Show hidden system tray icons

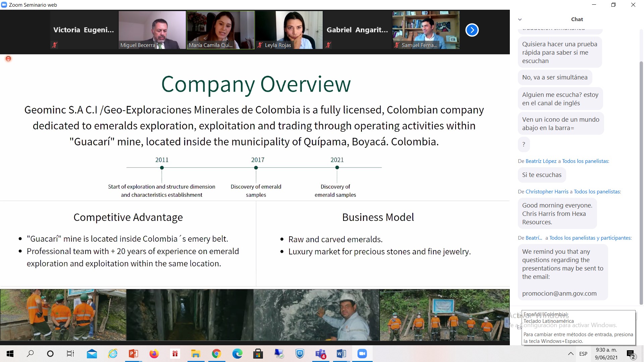[x=571, y=354]
